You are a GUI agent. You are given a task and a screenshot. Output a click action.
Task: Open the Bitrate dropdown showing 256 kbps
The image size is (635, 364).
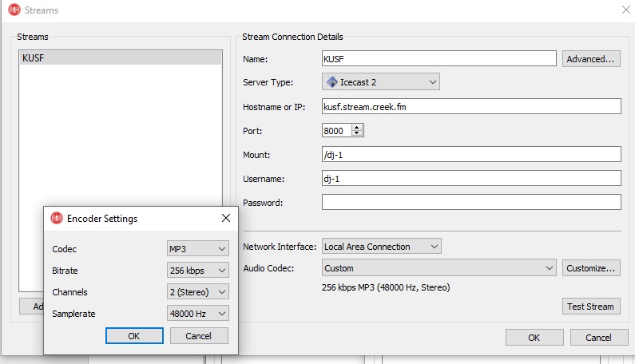coord(197,270)
